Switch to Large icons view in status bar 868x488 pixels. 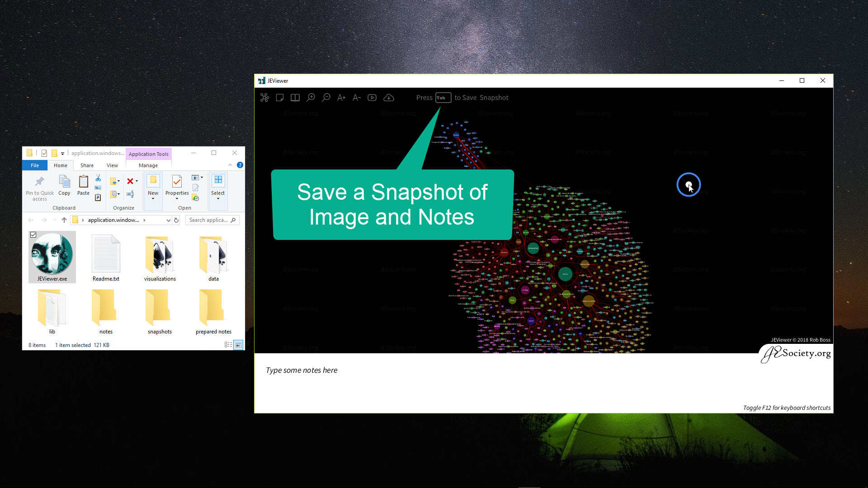tap(238, 345)
